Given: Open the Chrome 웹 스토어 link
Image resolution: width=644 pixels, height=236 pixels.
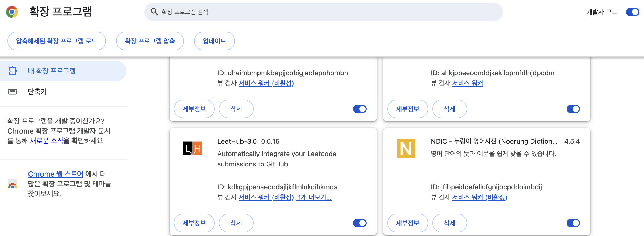Looking at the screenshot, I should [x=56, y=174].
